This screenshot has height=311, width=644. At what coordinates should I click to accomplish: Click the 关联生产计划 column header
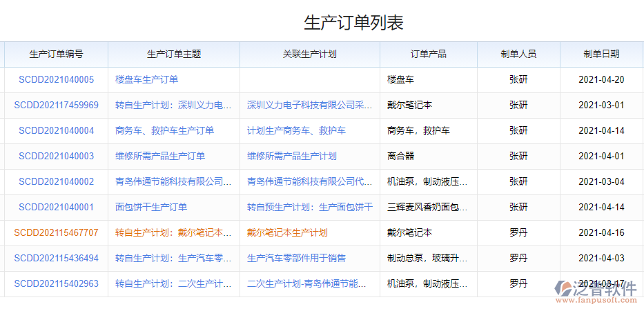click(310, 54)
